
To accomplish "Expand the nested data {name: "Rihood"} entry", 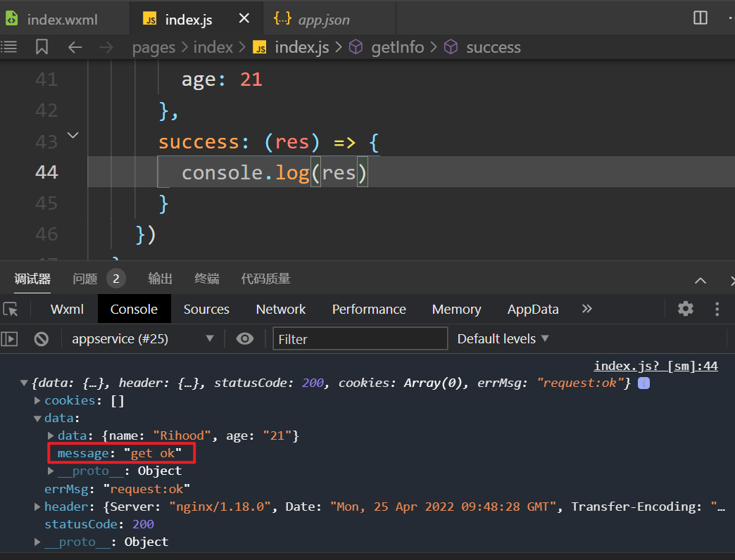I will click(x=51, y=436).
